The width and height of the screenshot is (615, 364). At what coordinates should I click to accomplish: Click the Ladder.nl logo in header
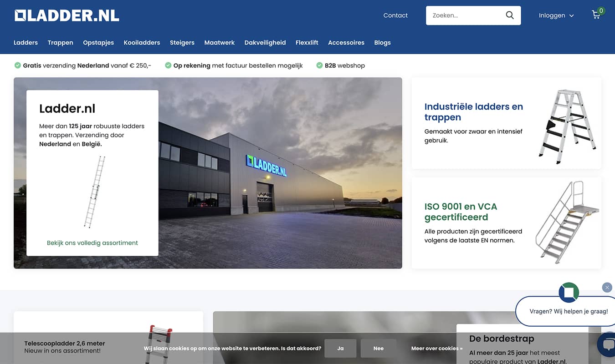coord(67,15)
